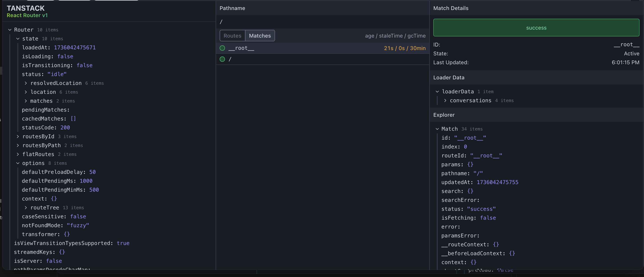Collapse the state node chevron
Screen dimensions: 644x277
point(18,39)
